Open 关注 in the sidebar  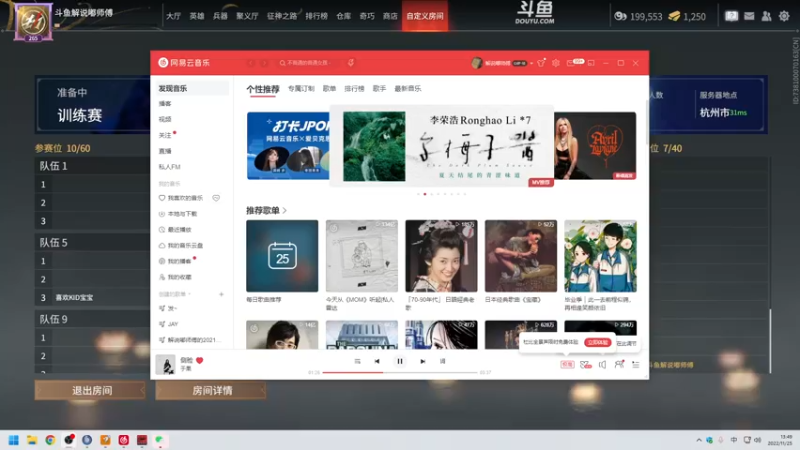tap(165, 135)
